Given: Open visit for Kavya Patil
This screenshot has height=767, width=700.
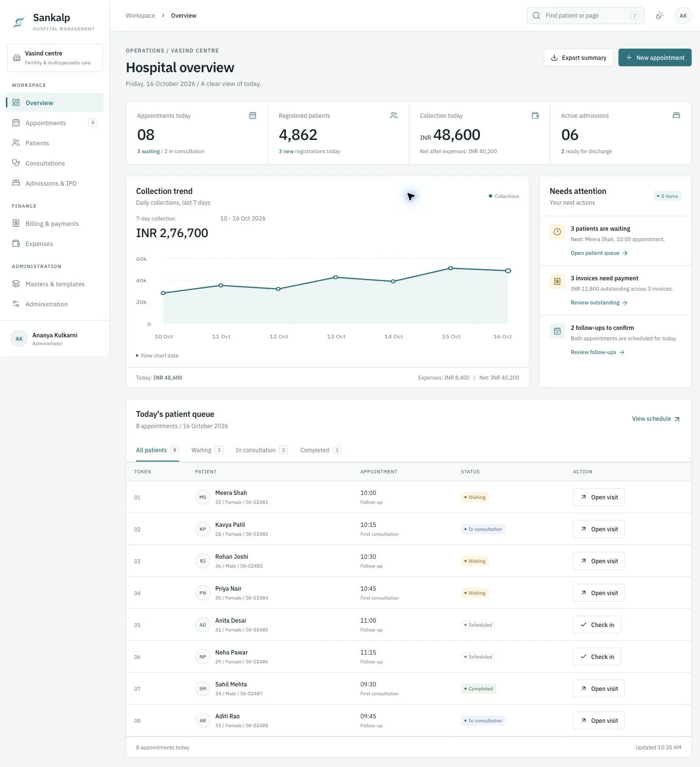Looking at the screenshot, I should (x=599, y=529).
